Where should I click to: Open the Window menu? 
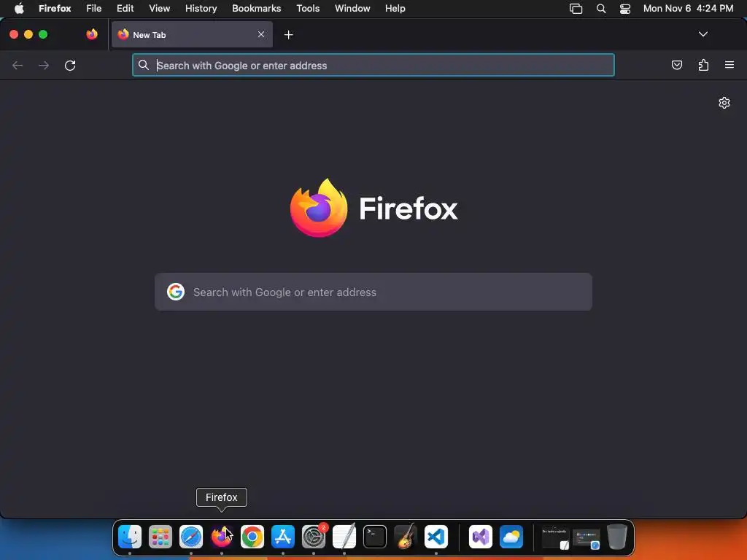(352, 8)
